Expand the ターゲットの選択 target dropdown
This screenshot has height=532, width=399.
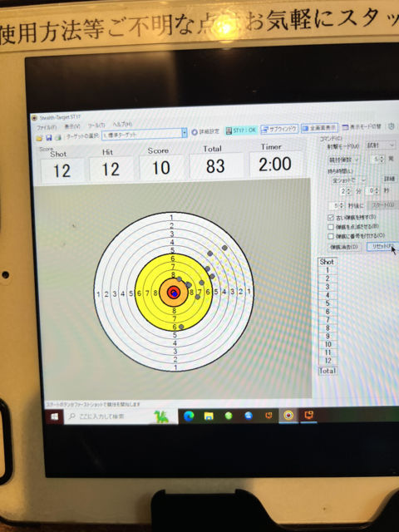tap(185, 133)
